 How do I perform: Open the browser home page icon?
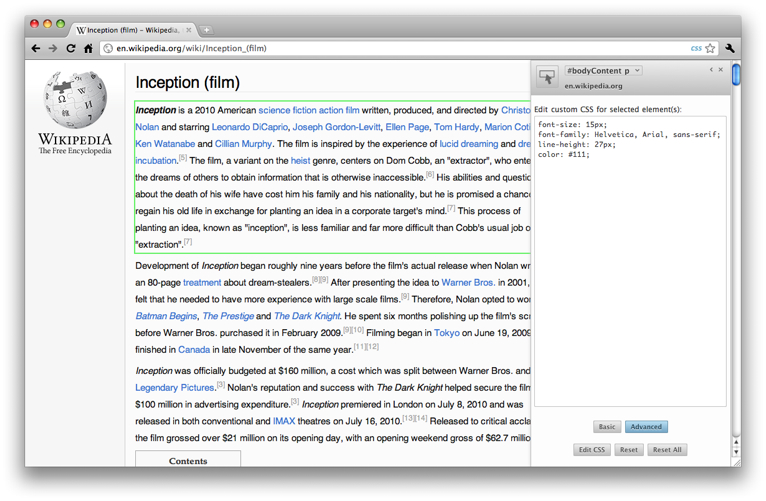click(x=88, y=48)
